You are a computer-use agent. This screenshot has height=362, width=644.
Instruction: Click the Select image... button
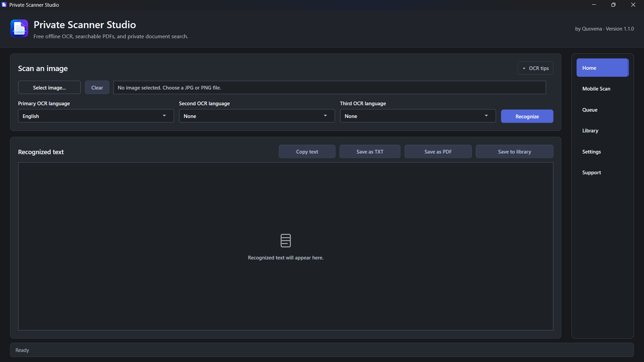point(49,87)
